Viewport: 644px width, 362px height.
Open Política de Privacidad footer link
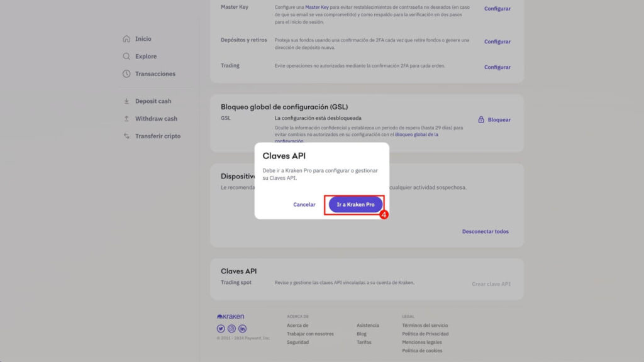click(425, 334)
